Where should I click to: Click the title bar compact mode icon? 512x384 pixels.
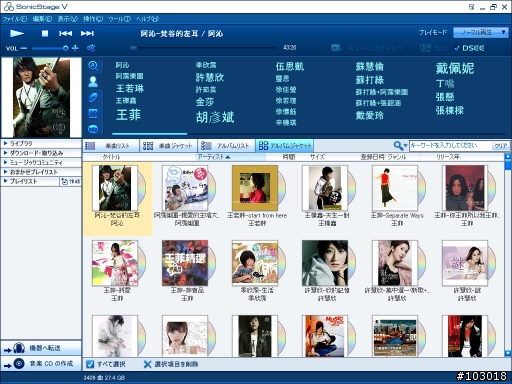471,7
